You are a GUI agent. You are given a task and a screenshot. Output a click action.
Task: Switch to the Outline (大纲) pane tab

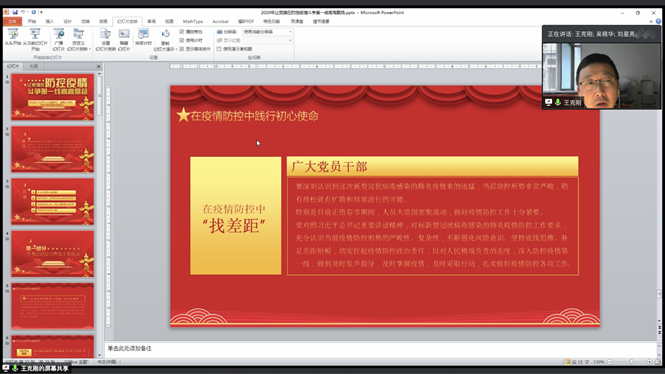34,66
